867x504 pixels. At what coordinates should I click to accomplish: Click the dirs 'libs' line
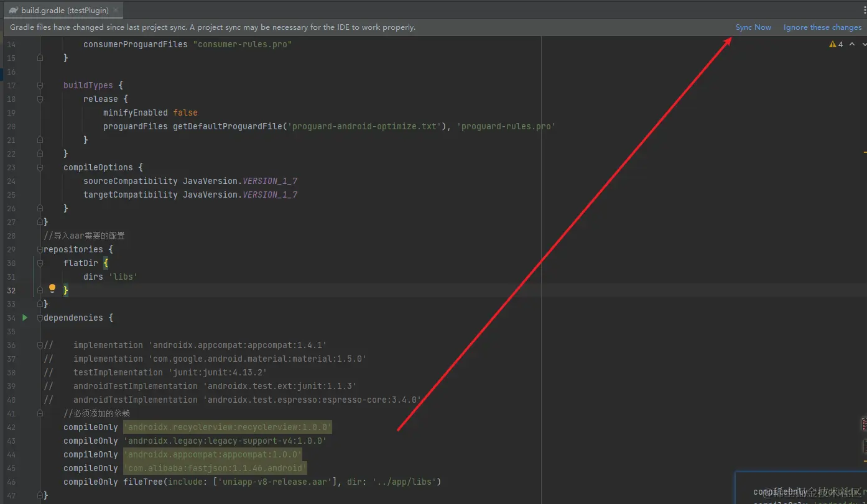[x=110, y=277]
